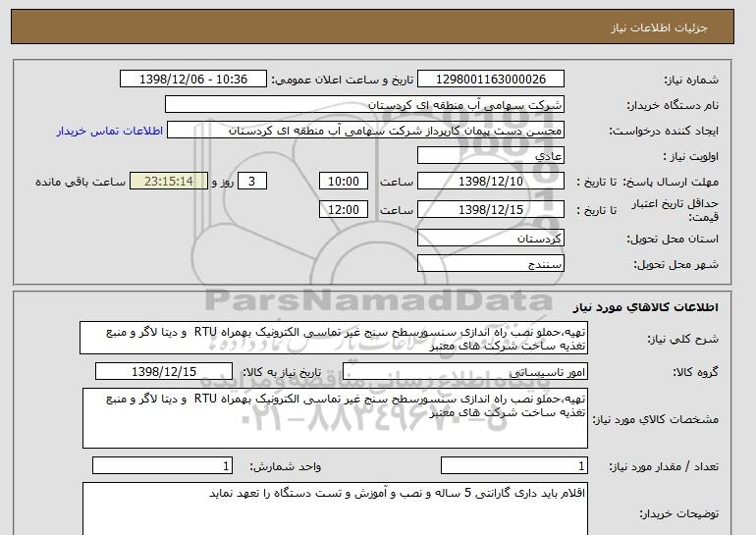Click the text روز و

pos(223,182)
